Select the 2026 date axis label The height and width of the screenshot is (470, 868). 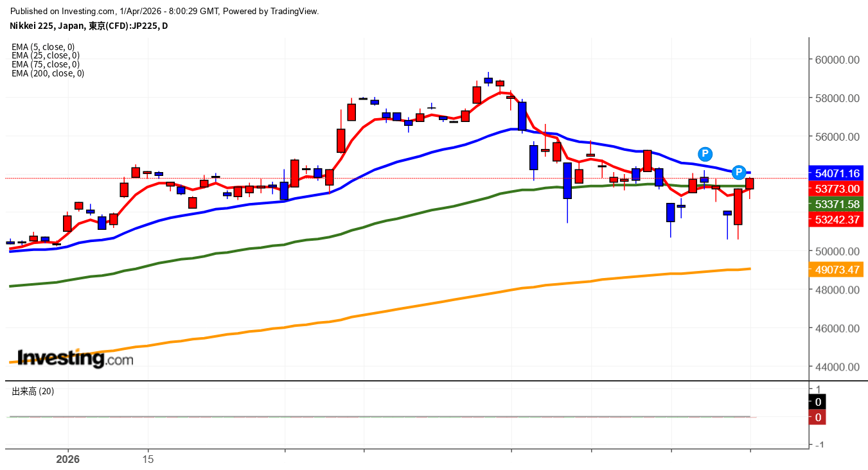click(x=67, y=460)
